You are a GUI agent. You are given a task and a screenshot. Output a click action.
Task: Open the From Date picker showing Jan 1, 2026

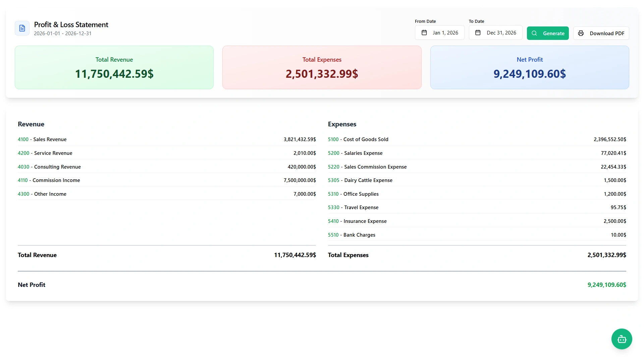click(439, 33)
